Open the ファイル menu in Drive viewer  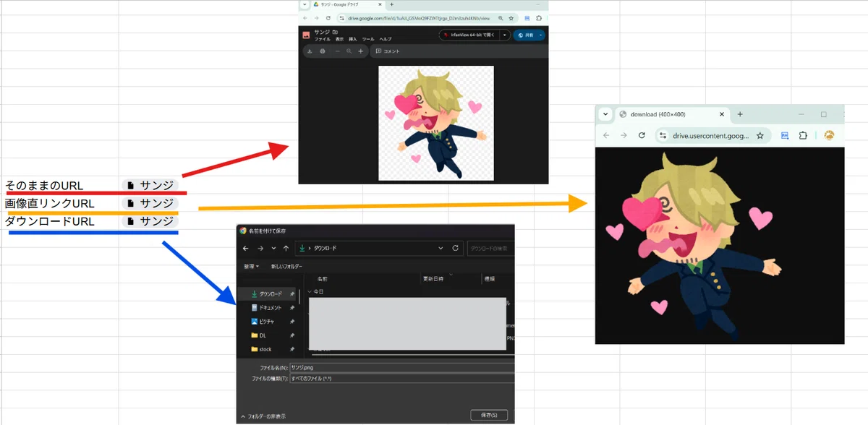pyautogui.click(x=322, y=39)
